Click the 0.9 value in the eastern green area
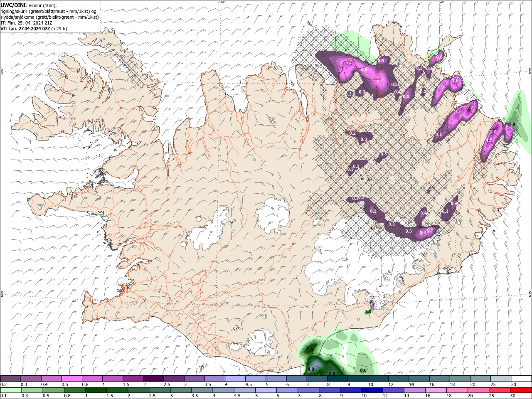The width and height of the screenshot is (532, 399). (x=512, y=124)
